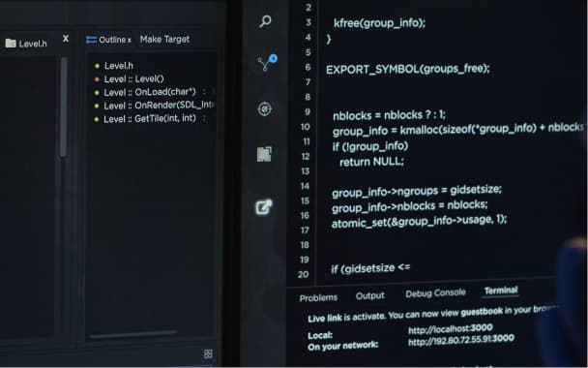Image resolution: width=588 pixels, height=368 pixels.
Task: Switch to the Make Target tab
Action: [x=164, y=39]
